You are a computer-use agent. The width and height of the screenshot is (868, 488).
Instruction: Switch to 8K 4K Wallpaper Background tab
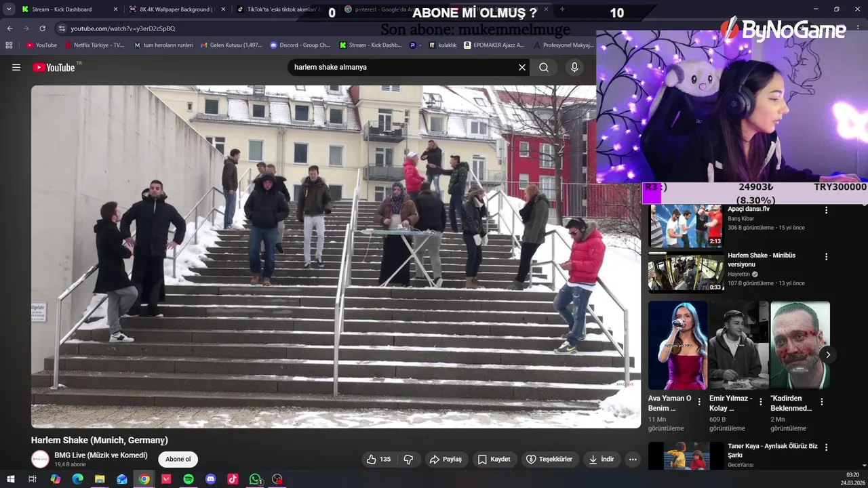click(176, 9)
